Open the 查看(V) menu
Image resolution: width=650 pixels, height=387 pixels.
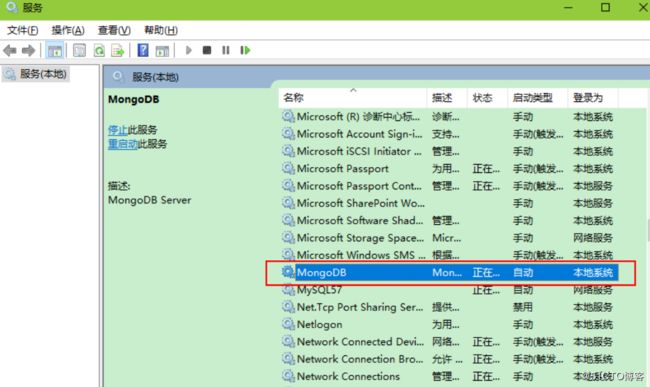[x=114, y=30]
